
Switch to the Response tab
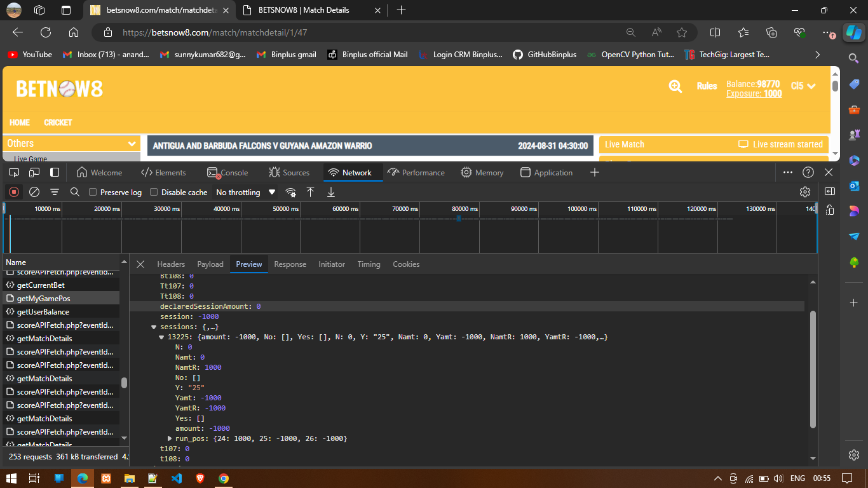point(290,264)
